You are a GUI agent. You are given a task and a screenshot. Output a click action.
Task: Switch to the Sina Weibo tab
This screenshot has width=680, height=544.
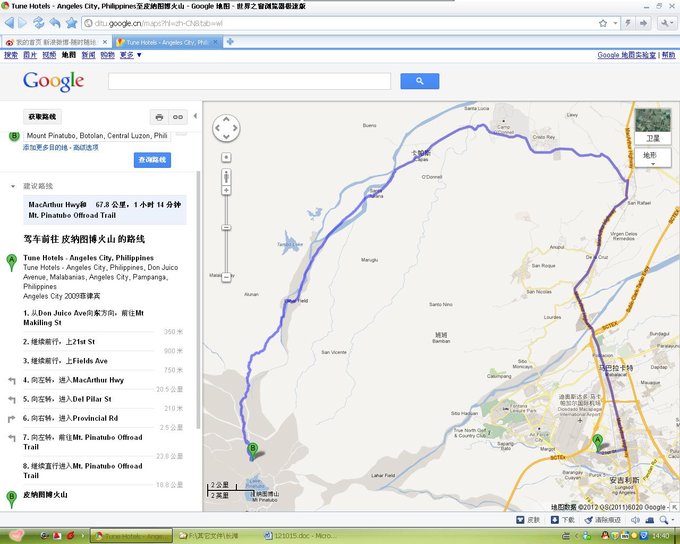point(52,42)
